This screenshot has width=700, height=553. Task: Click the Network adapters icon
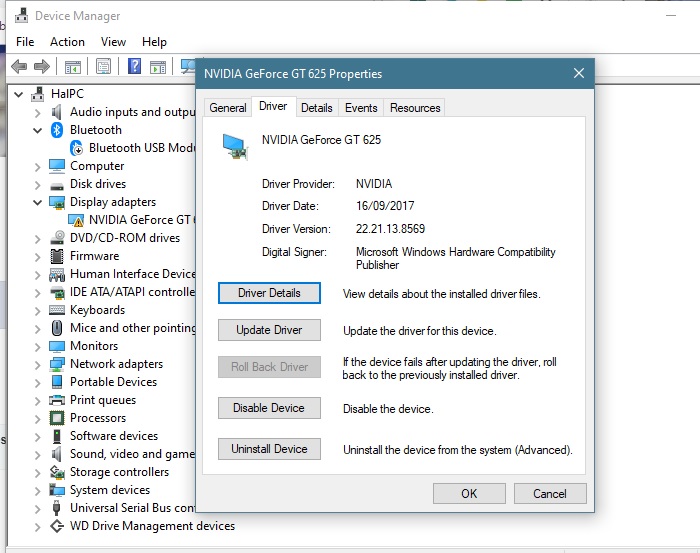tap(57, 364)
